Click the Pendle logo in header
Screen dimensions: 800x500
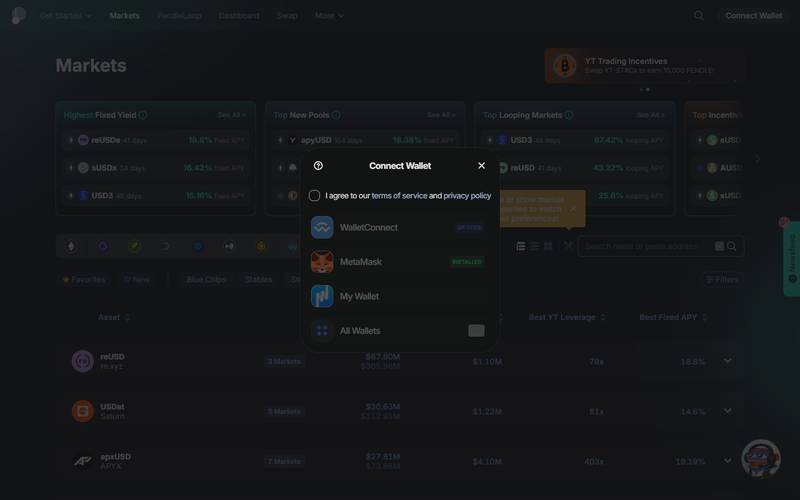pos(18,15)
